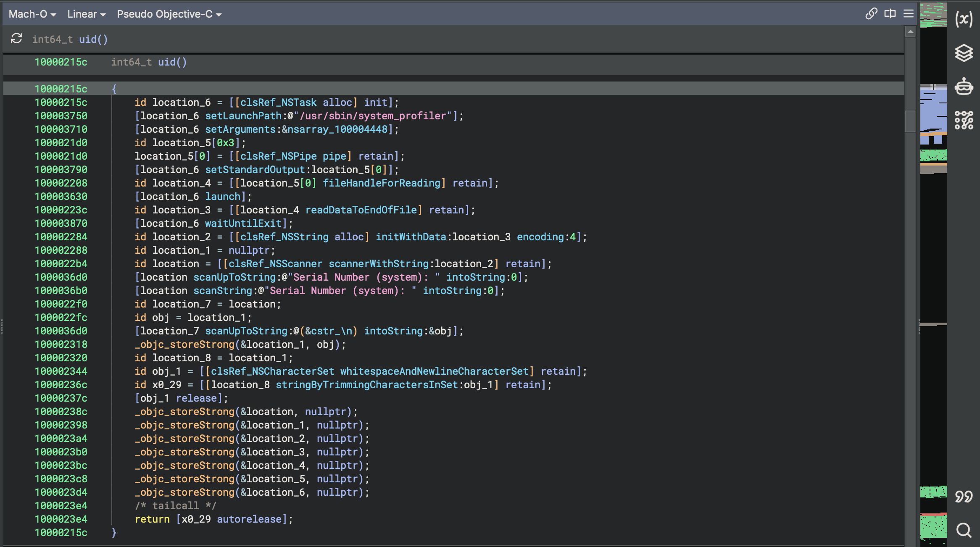
Task: Click variable x0_29 declaration
Action: click(x=167, y=384)
